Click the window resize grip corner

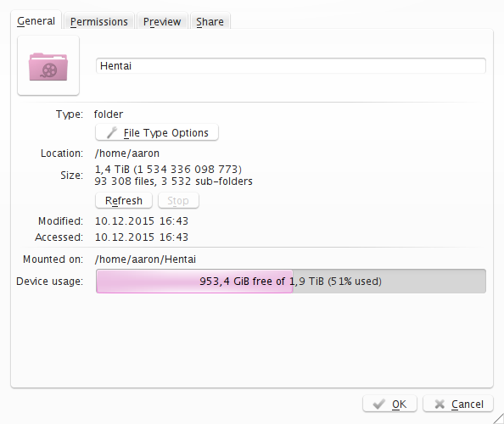pos(499,419)
